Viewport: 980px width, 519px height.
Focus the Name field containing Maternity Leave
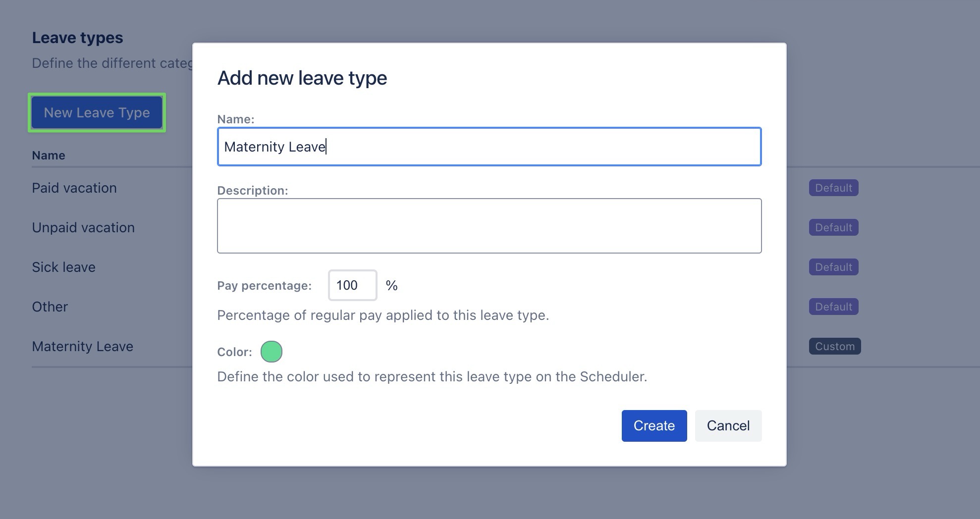coord(489,147)
